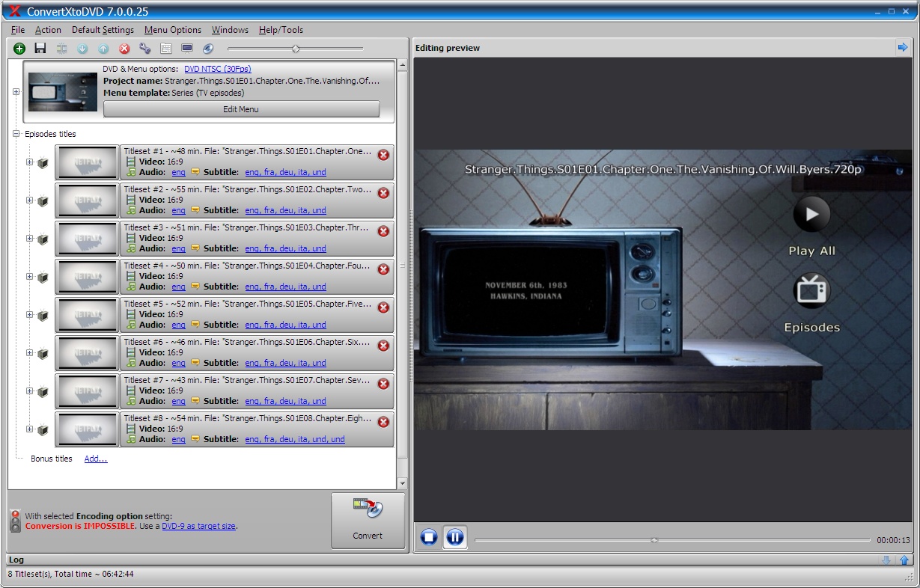Expand Titleset #5 tree node
The height and width of the screenshot is (588, 920).
point(30,315)
